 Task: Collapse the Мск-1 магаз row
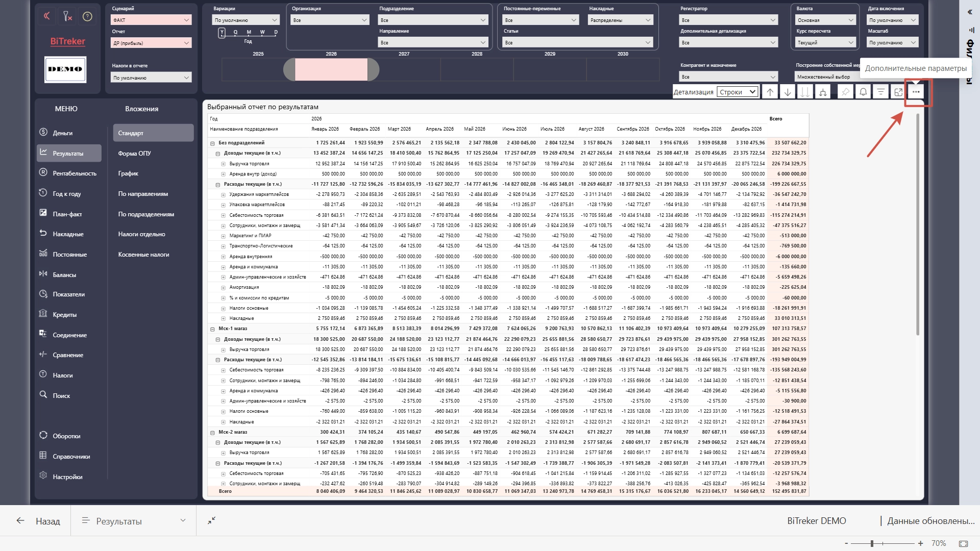click(213, 329)
